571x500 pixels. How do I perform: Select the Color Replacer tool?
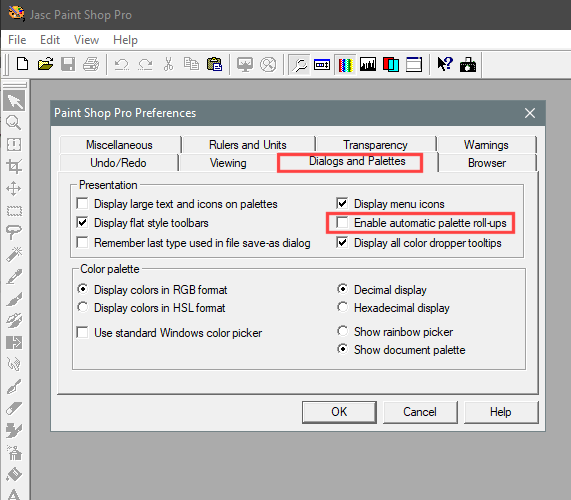[x=14, y=342]
